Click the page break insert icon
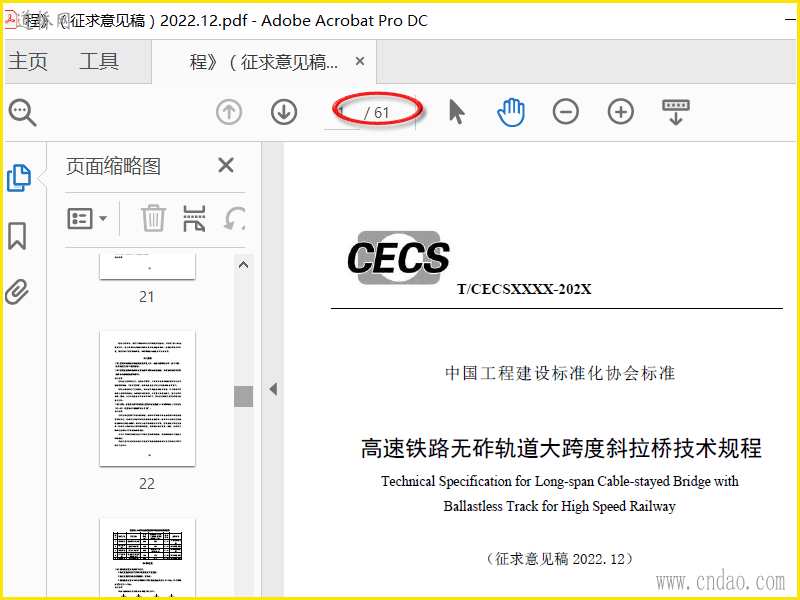 coord(194,218)
